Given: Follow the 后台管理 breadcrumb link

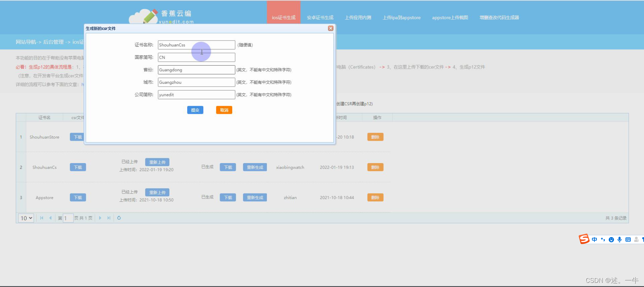Looking at the screenshot, I should point(53,42).
